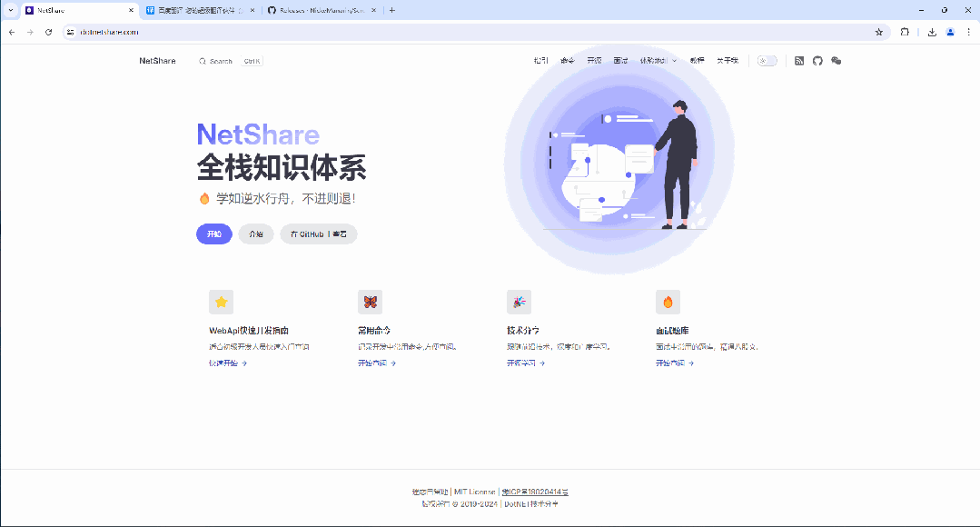Click the magnifier Search box

(x=231, y=61)
